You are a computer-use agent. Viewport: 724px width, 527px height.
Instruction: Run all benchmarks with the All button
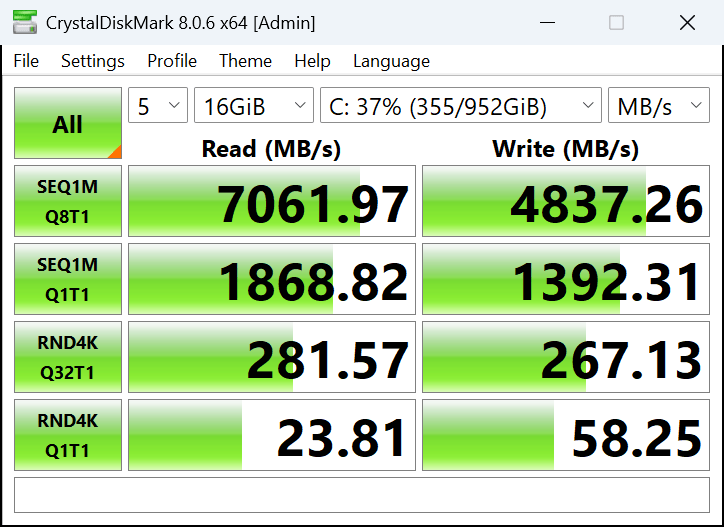(68, 123)
